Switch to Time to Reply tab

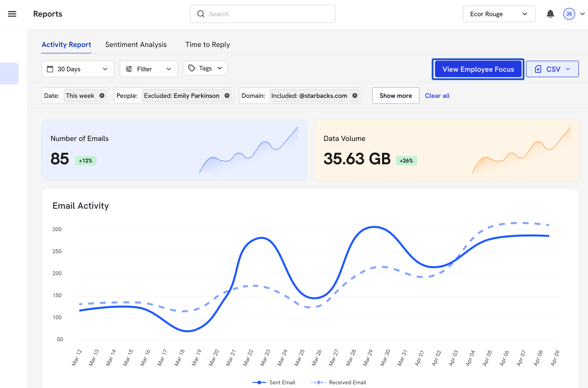(207, 45)
